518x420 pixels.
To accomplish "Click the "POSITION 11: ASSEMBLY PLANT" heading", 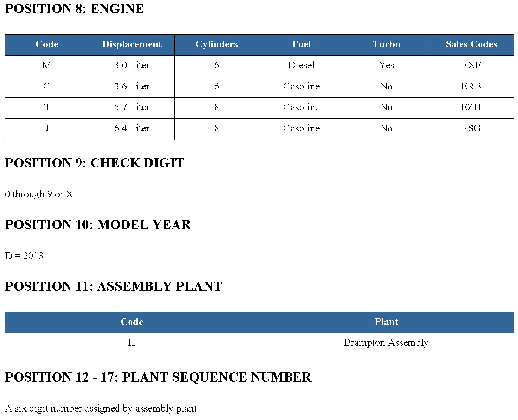I will coord(113,286).
